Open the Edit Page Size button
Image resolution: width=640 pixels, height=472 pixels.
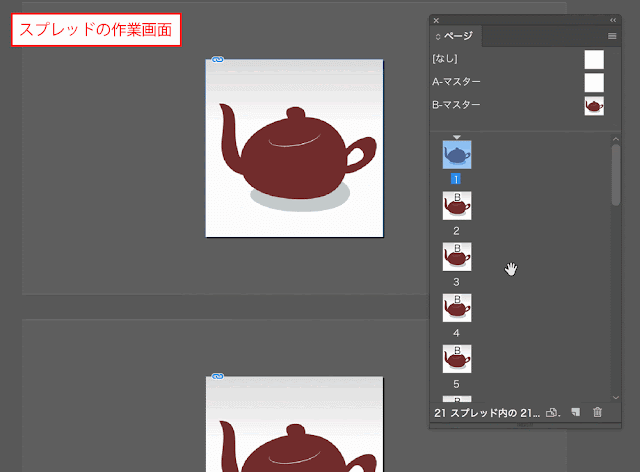553,413
